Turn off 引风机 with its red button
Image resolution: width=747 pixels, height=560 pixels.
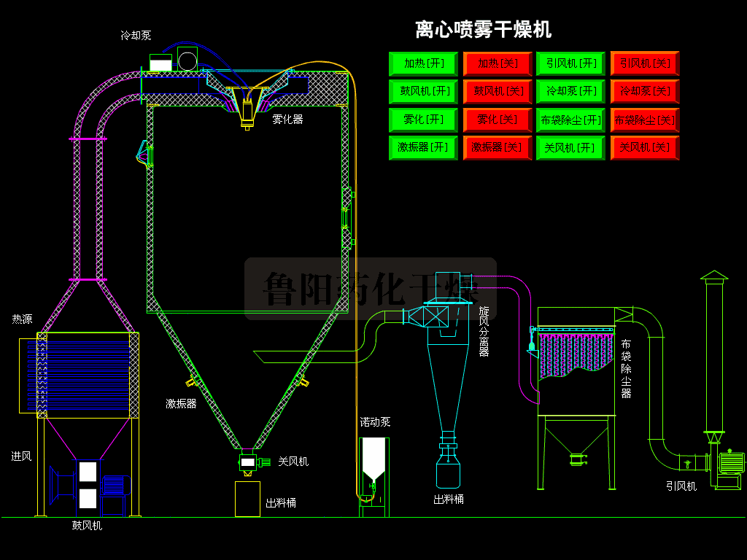[645, 63]
